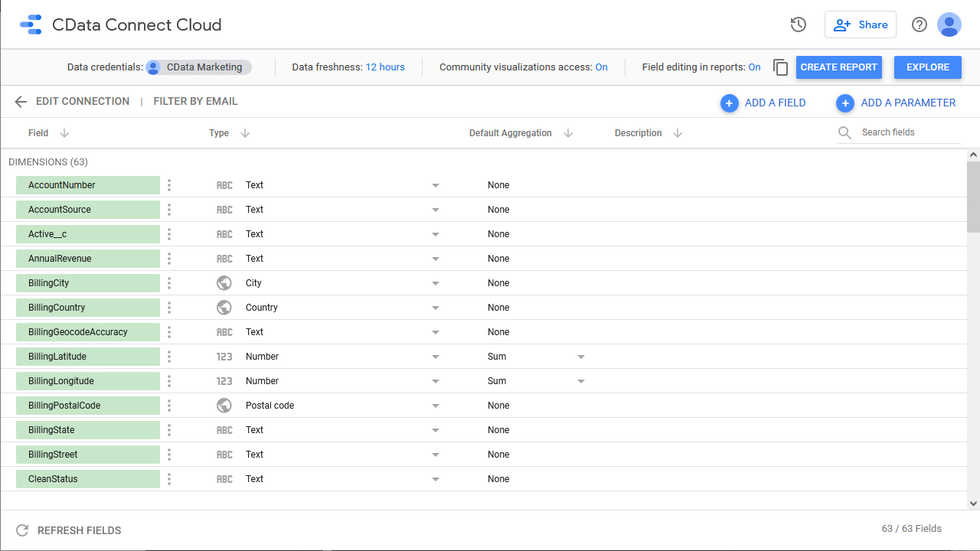Viewport: 980px width, 551px height.
Task: Click ADD A PARAMETER label
Action: point(909,103)
